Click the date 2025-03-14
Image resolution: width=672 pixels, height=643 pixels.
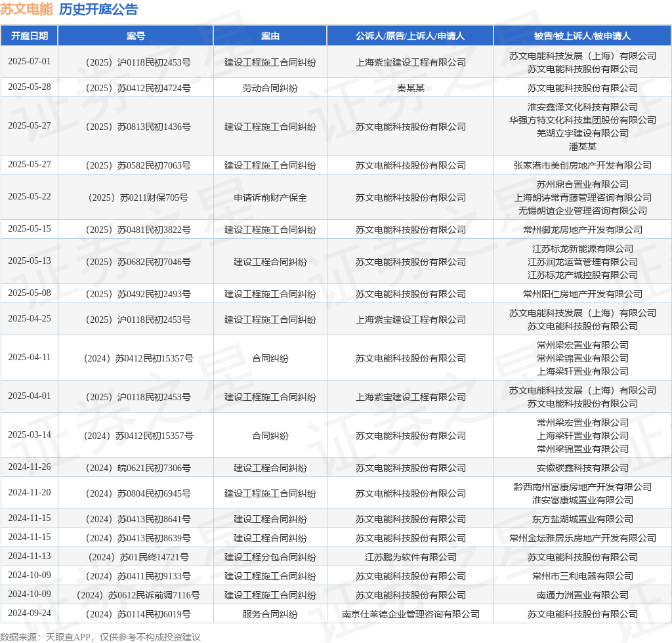pyautogui.click(x=29, y=435)
